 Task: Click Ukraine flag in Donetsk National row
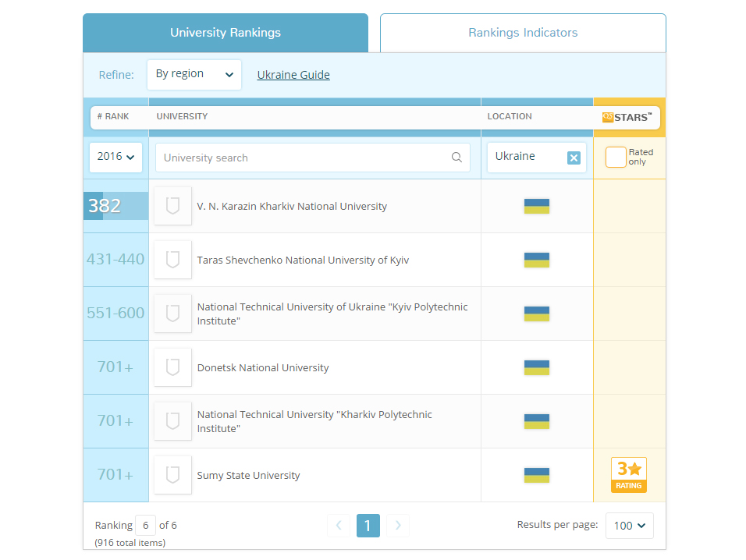[537, 367]
